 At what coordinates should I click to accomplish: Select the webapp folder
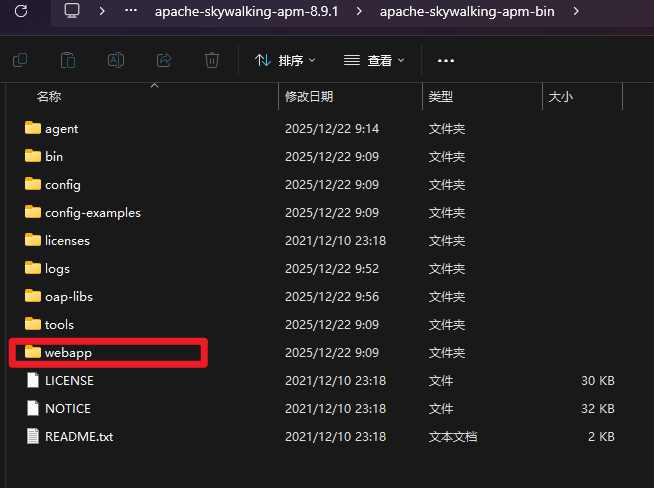point(68,352)
